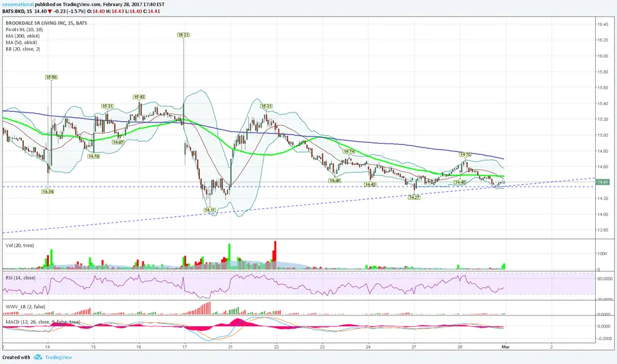Click the -0.2000 MACD axis label
Image resolution: width=617 pixels, height=364 pixels.
coord(604,338)
